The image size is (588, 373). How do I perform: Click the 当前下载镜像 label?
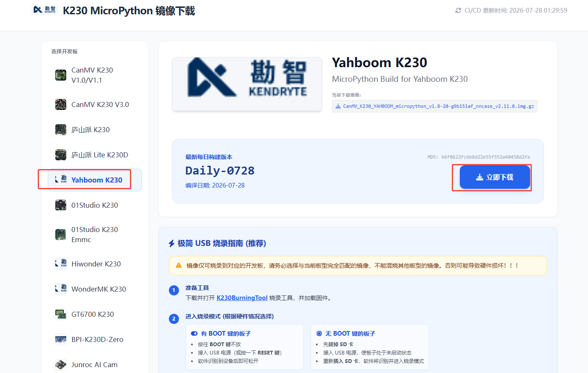pos(347,95)
